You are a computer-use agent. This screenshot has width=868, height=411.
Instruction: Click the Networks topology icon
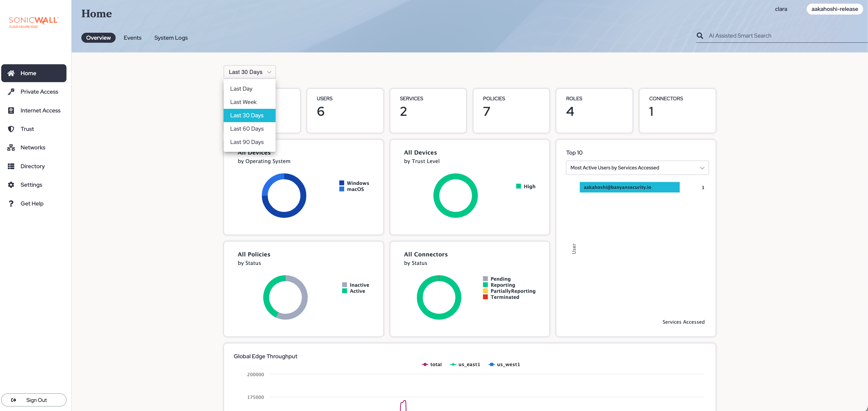(11, 147)
